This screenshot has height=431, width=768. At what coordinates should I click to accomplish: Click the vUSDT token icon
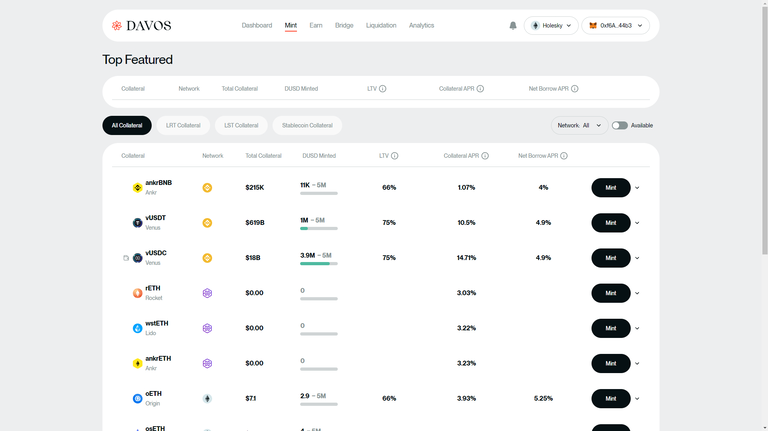coord(138,223)
